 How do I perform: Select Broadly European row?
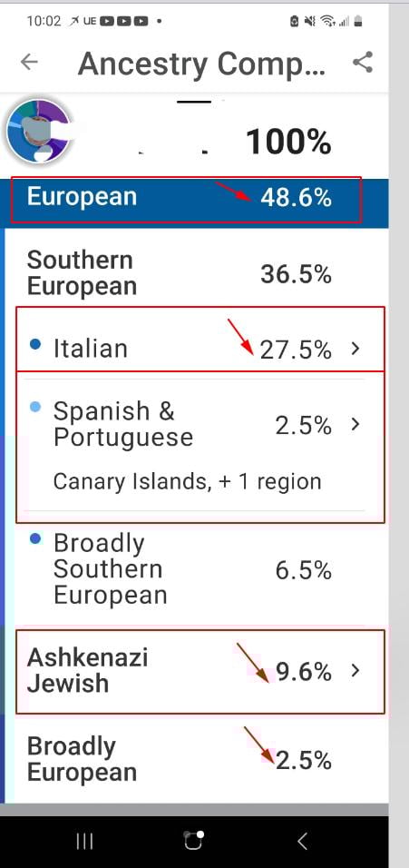[x=196, y=759]
